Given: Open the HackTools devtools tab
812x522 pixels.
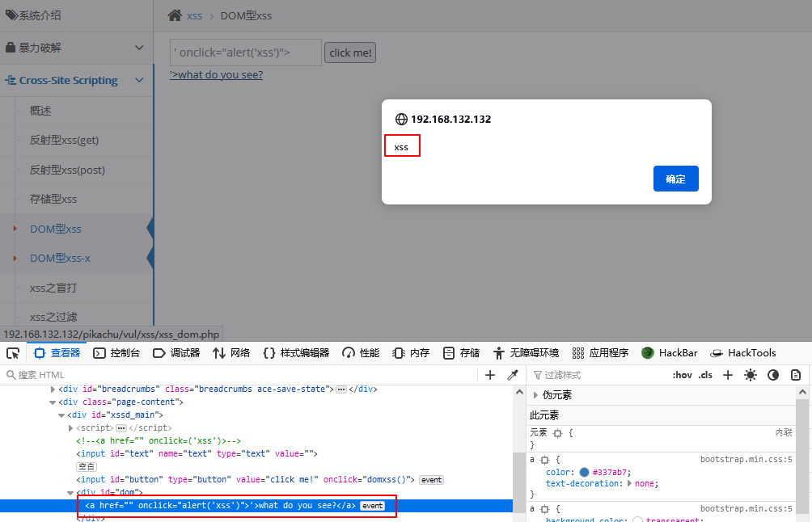Looking at the screenshot, I should click(x=743, y=353).
